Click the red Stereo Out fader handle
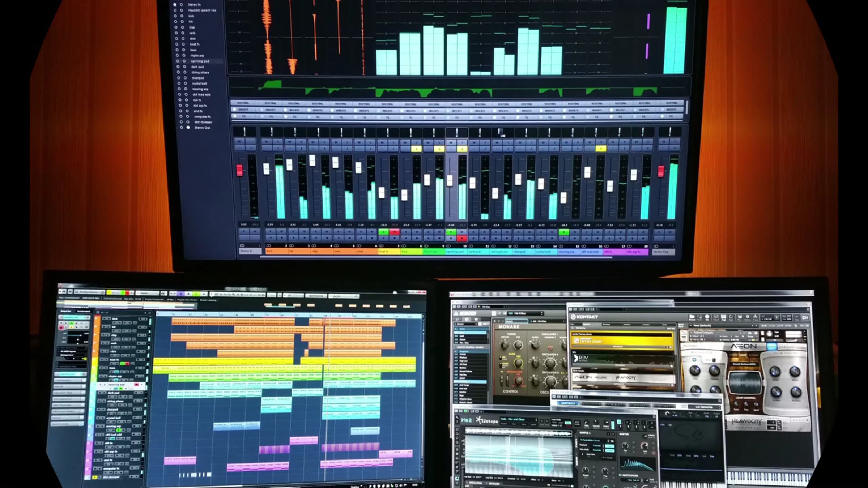The image size is (868, 488). point(661,171)
